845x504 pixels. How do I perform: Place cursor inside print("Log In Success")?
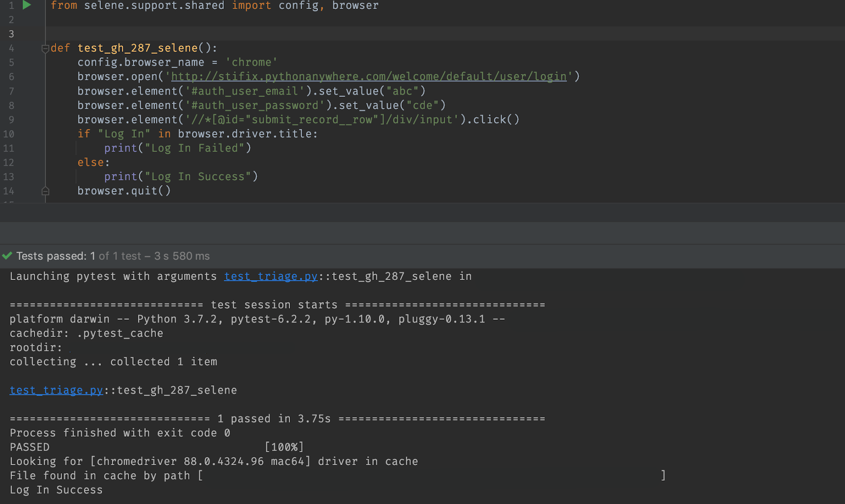click(x=180, y=176)
